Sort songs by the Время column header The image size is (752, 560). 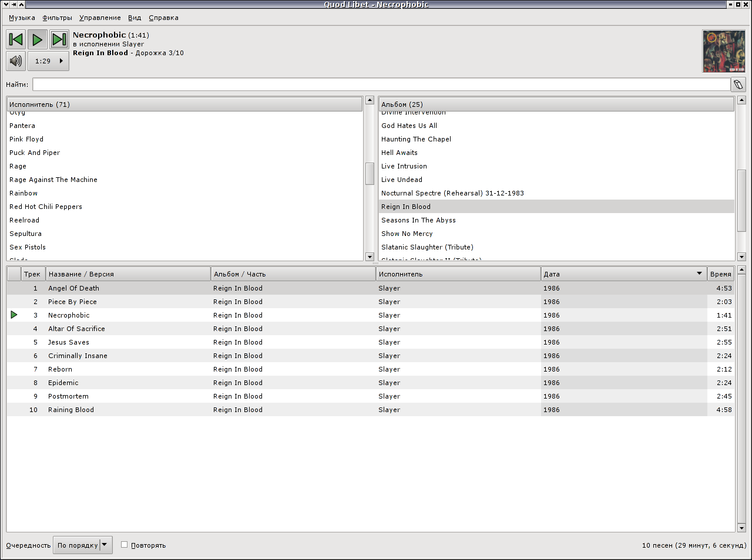721,274
